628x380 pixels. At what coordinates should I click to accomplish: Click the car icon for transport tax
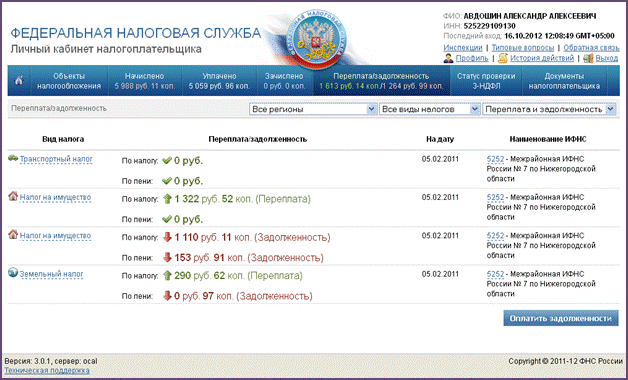[x=13, y=158]
